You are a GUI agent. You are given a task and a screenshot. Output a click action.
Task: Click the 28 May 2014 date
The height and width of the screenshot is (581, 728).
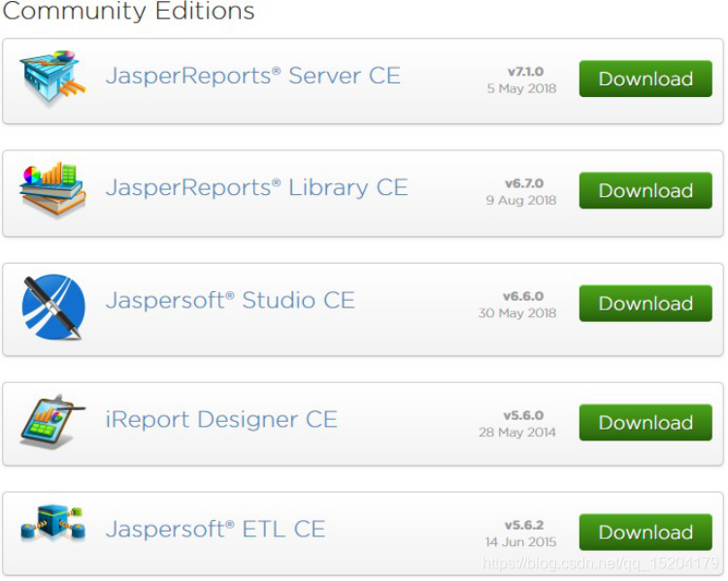click(517, 432)
